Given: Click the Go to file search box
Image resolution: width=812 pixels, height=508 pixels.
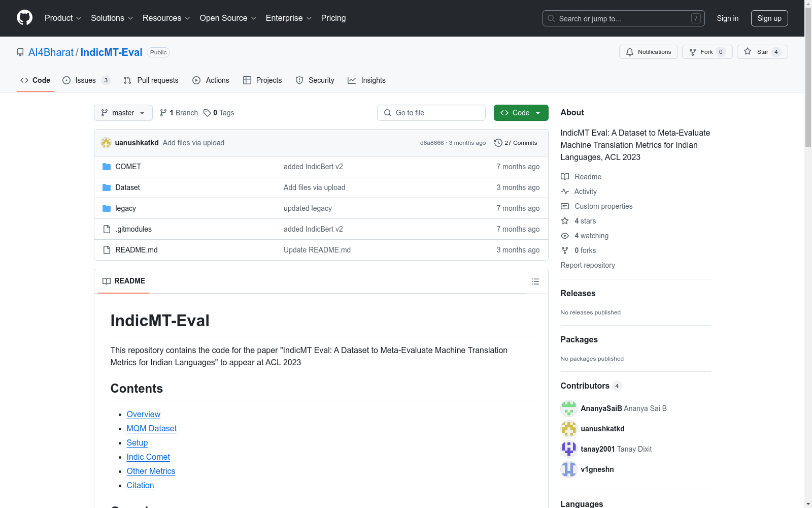Looking at the screenshot, I should click(431, 113).
